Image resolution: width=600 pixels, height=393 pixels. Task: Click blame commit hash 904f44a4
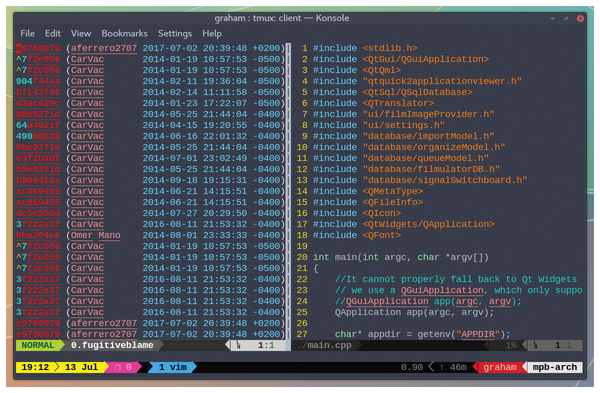(x=38, y=81)
